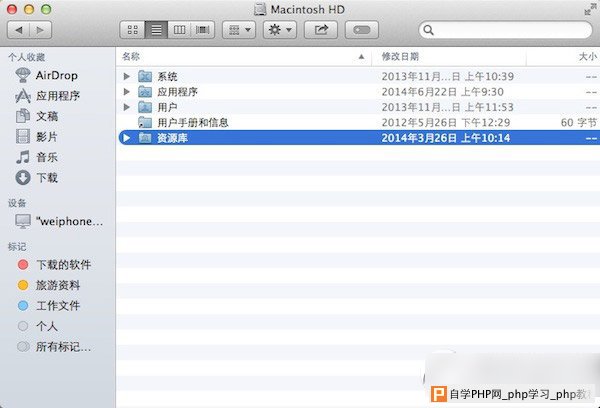Expand the 应用程序 folder disclosure triangle
Screen dimensions: 600x408
127,92
